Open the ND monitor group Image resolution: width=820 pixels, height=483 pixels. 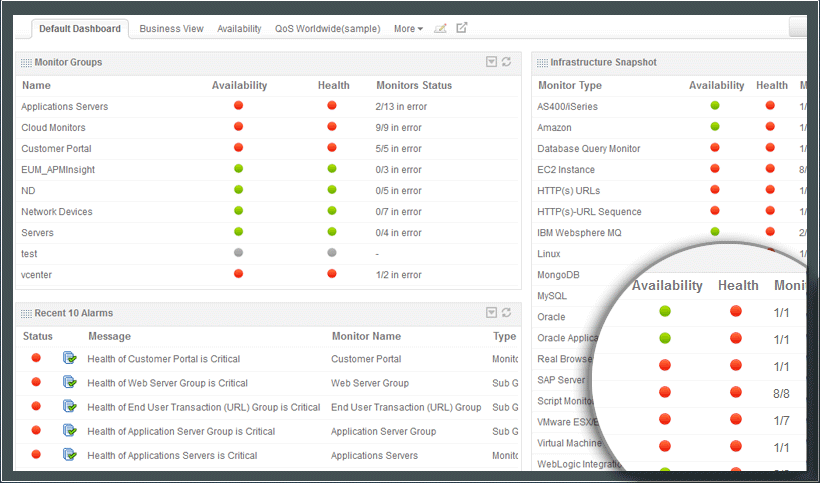[28, 191]
